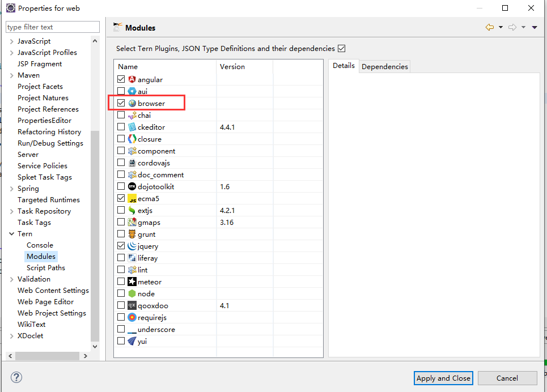Expand the Maven tree node
This screenshot has width=547, height=392.
point(11,75)
